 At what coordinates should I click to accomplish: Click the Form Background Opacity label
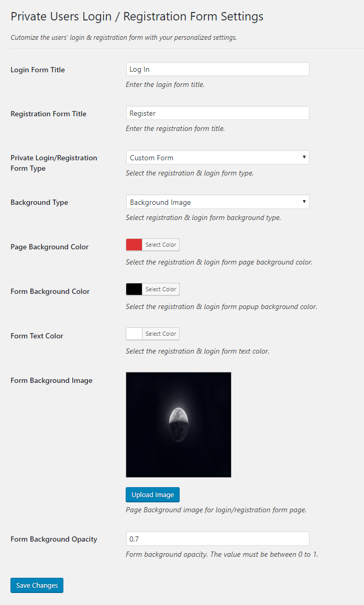[x=54, y=540]
